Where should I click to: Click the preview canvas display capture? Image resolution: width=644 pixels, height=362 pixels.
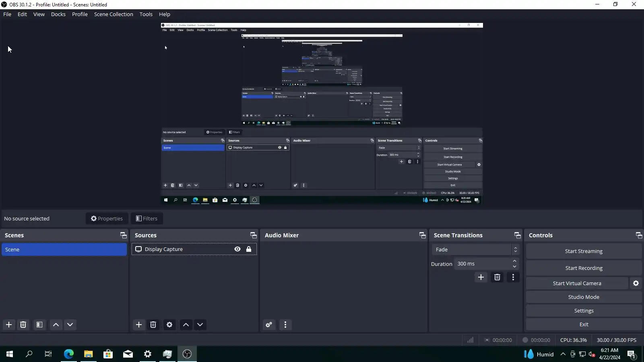[322, 113]
